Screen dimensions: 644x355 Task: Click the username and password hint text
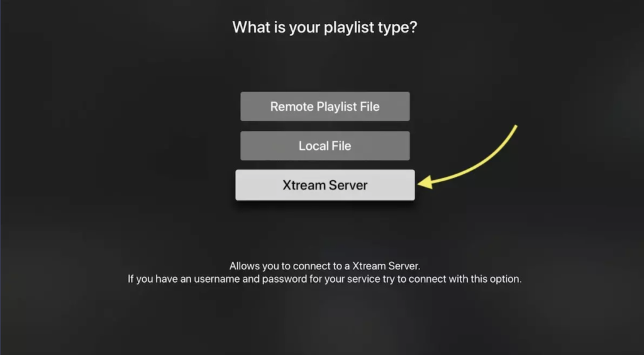(325, 279)
